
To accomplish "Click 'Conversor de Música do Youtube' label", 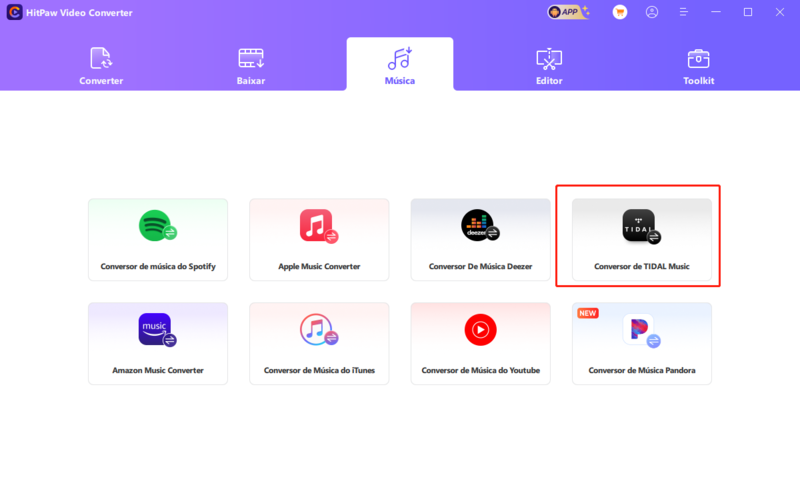I will click(480, 371).
